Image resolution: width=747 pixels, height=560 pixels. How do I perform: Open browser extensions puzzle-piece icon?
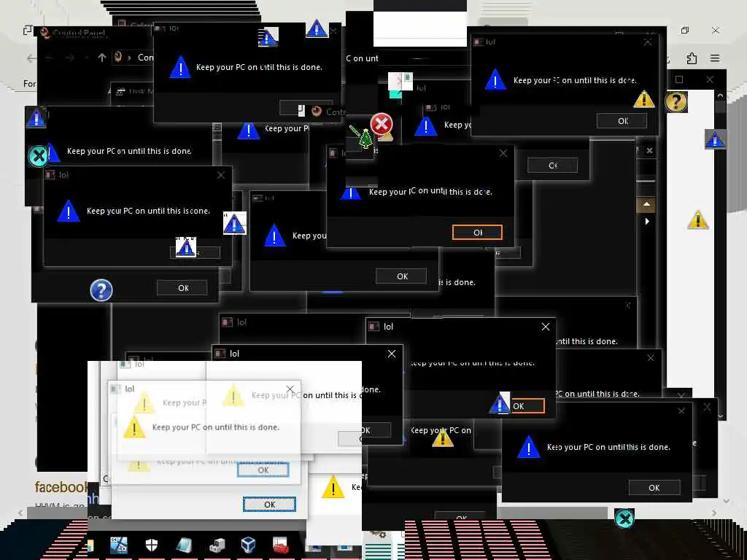click(x=692, y=58)
